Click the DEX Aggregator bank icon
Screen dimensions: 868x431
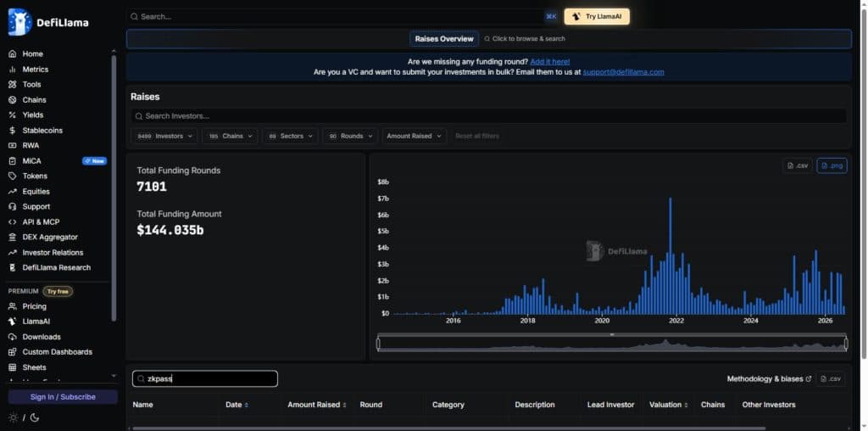[12, 237]
